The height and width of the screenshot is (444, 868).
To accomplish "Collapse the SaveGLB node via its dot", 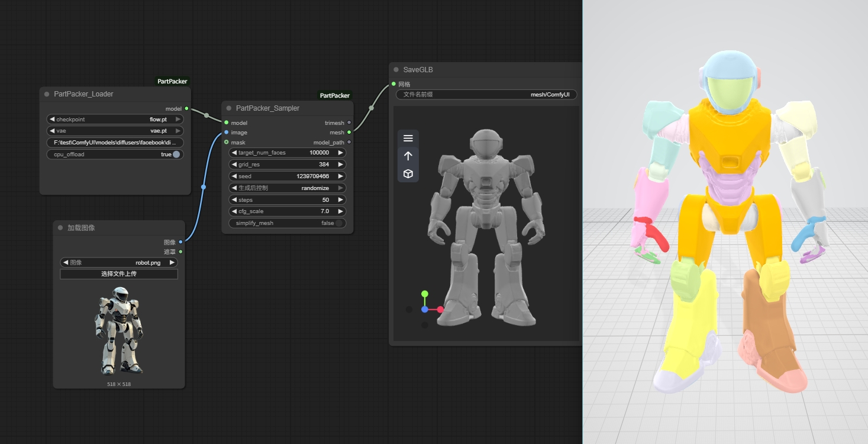I will (396, 70).
